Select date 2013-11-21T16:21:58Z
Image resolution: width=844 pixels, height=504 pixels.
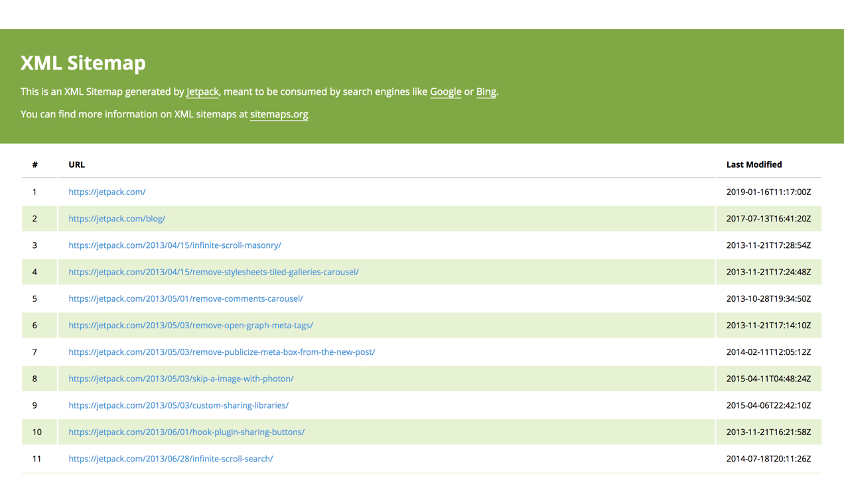768,432
